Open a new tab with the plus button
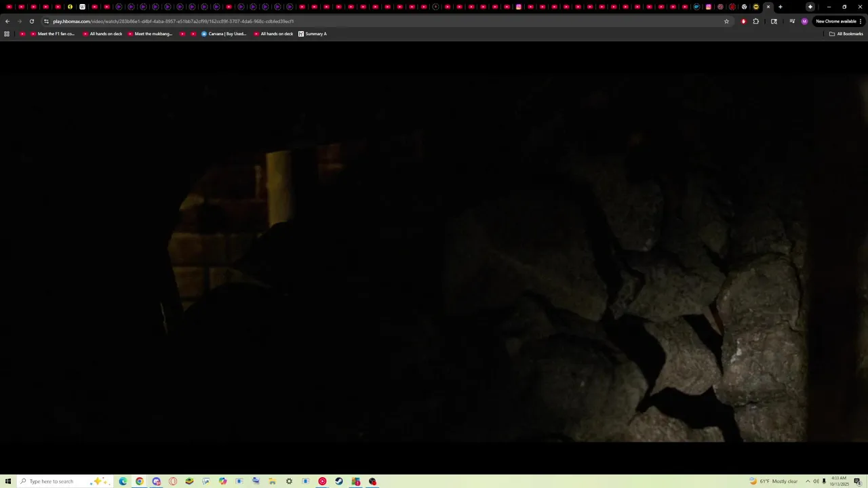Image resolution: width=868 pixels, height=488 pixels. (781, 7)
